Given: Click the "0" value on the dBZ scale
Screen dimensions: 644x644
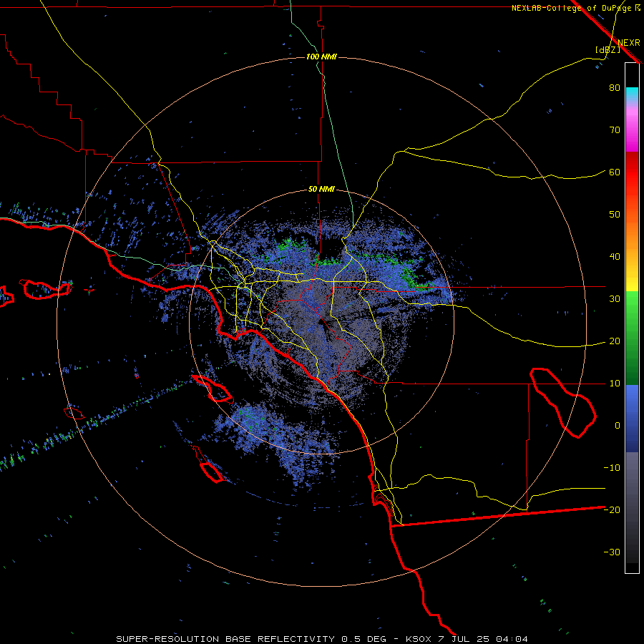Looking at the screenshot, I should tap(618, 426).
